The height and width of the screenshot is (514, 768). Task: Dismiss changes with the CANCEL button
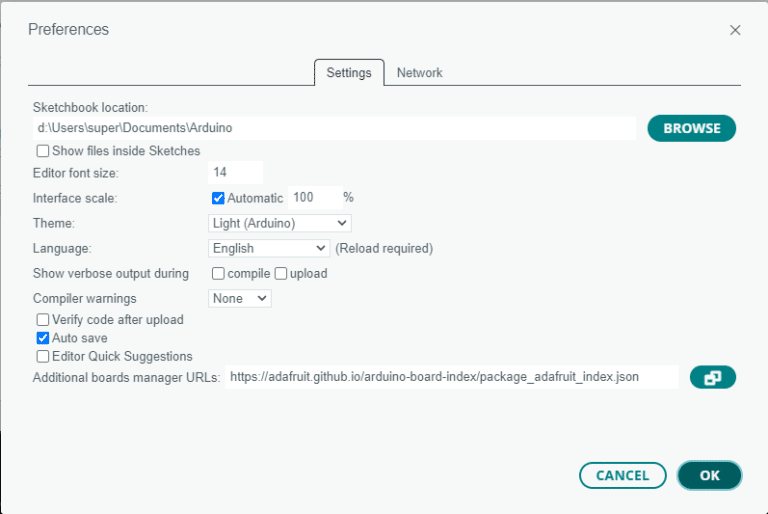(623, 475)
